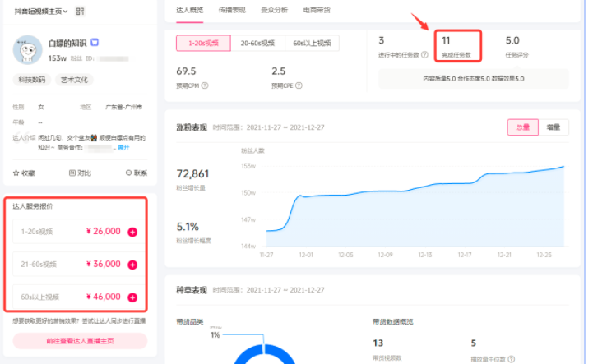
Task: Click the 达人服务报价 heading
Action: point(33,206)
